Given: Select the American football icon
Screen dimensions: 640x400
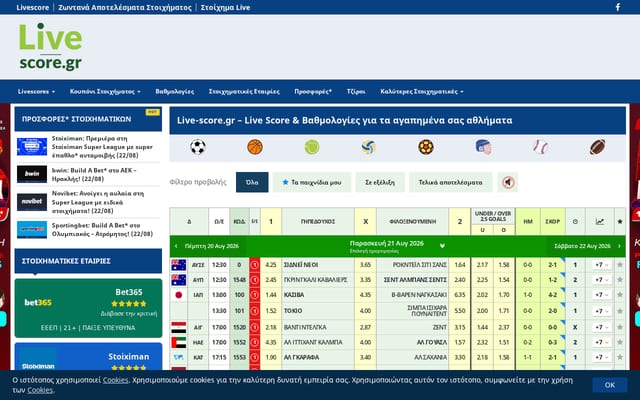Looking at the screenshot, I should [598, 147].
